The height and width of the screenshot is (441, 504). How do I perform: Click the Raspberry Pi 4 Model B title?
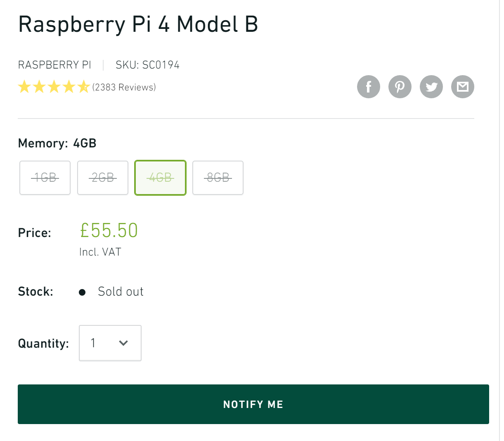click(x=138, y=24)
